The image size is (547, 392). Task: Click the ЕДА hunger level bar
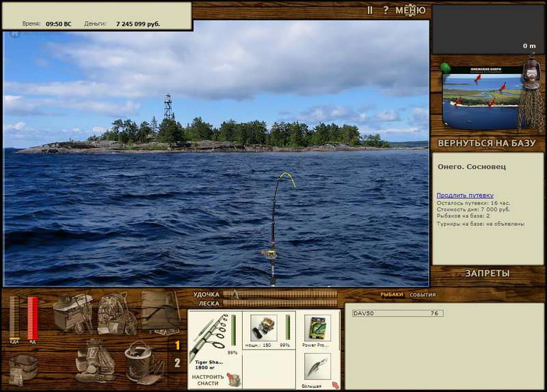coord(14,317)
